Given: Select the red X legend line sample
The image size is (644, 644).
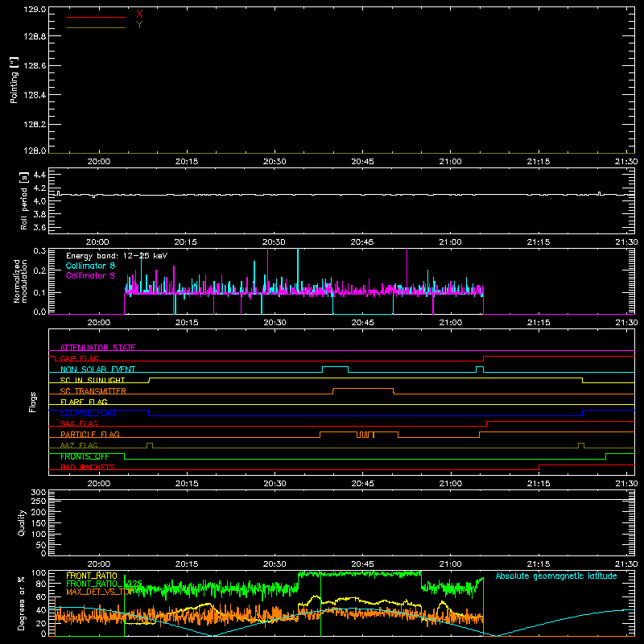Looking at the screenshot, I should pyautogui.click(x=96, y=17).
